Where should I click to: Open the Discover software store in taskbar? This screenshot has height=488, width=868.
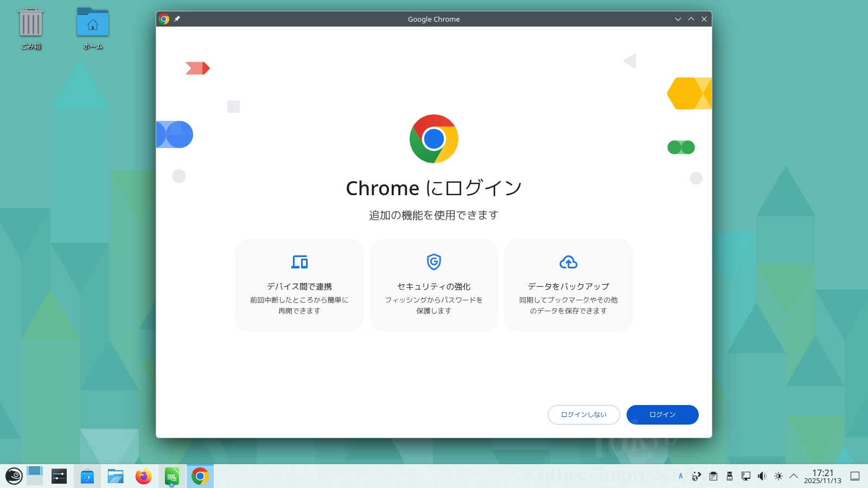[x=87, y=476]
